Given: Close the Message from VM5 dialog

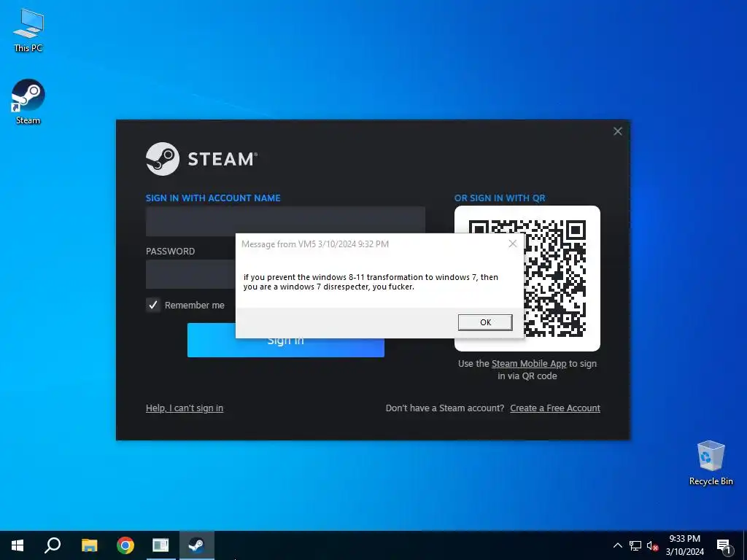Looking at the screenshot, I should tap(513, 244).
